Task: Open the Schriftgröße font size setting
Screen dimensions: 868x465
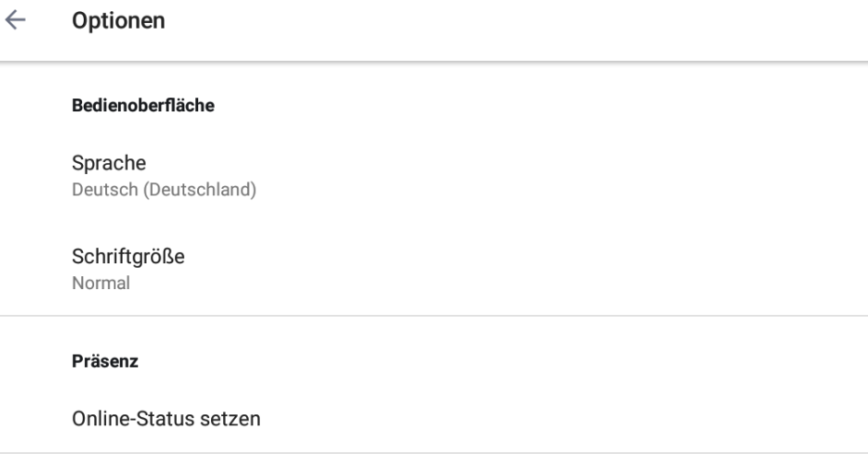Action: (128, 257)
